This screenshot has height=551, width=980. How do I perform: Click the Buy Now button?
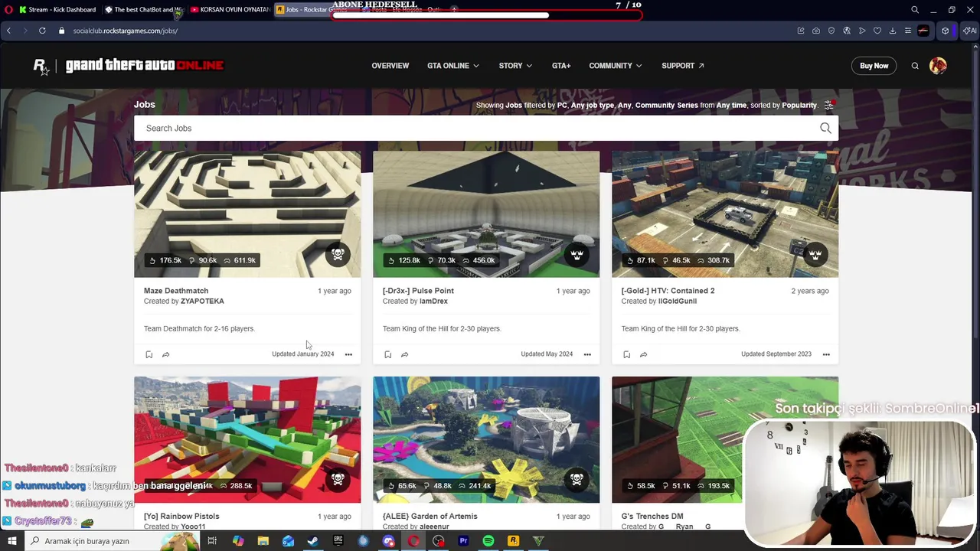[x=874, y=66]
